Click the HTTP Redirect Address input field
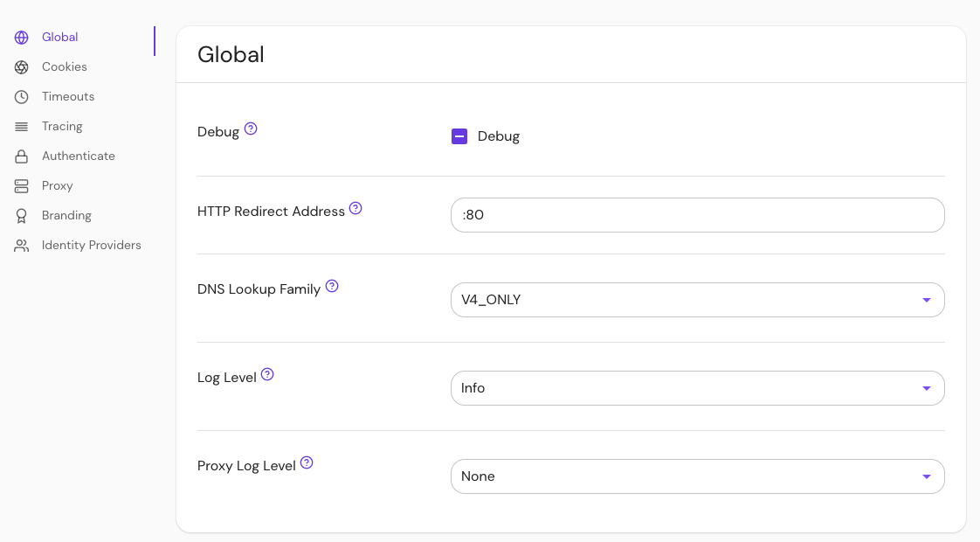 tap(698, 215)
